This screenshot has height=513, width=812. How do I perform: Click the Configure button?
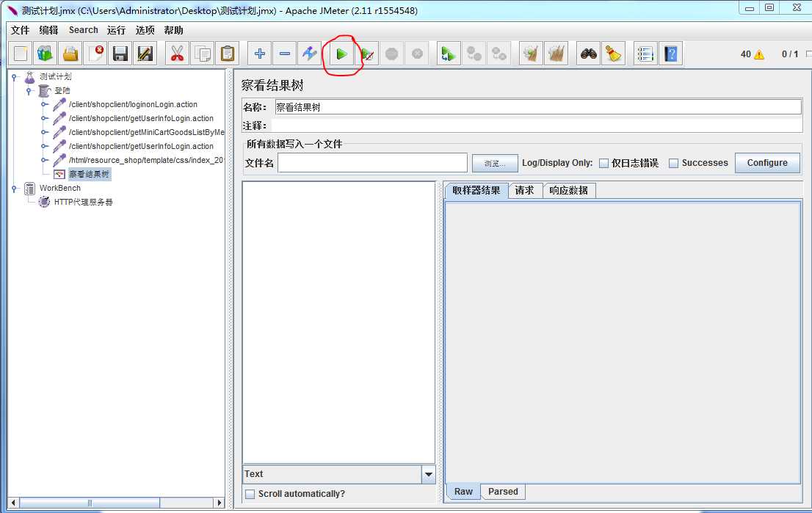tap(767, 162)
